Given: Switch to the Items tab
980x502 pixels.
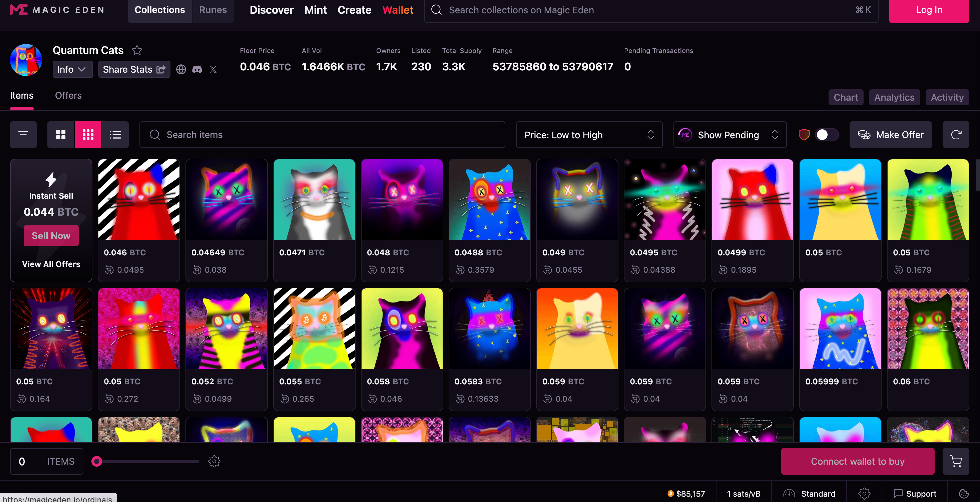Looking at the screenshot, I should pos(22,95).
